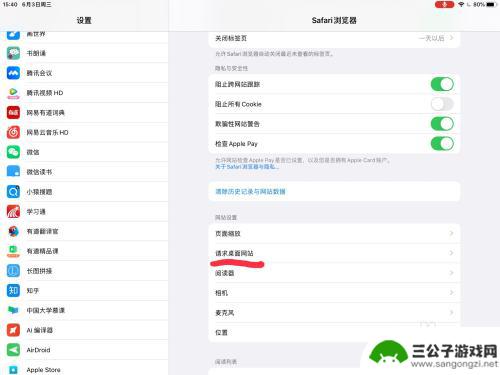
Task: Tap the Wi-Fi status icon
Action: point(461,4)
